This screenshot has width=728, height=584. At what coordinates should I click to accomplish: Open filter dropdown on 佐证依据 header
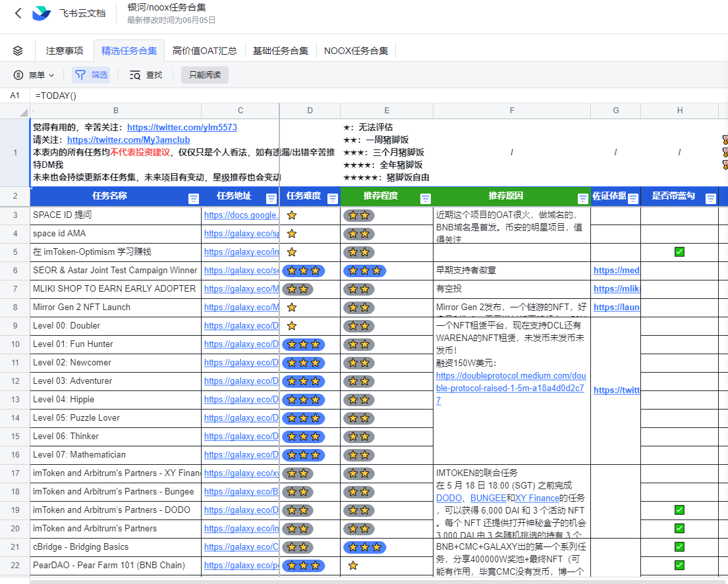coord(633,199)
